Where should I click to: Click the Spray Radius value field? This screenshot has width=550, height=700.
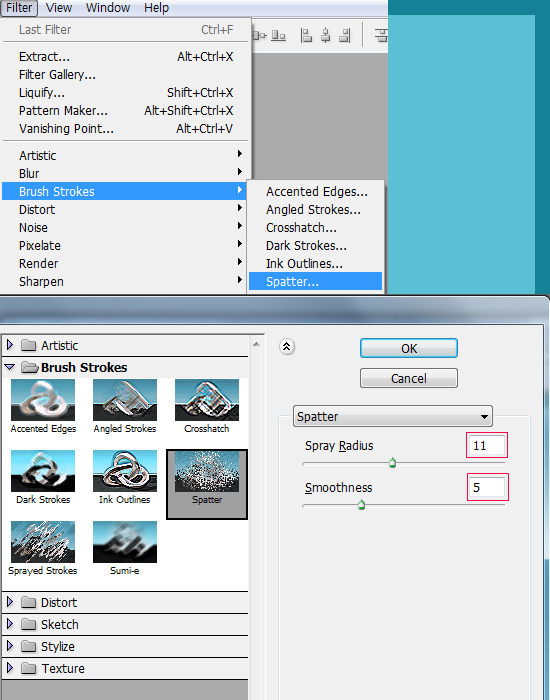pyautogui.click(x=487, y=445)
